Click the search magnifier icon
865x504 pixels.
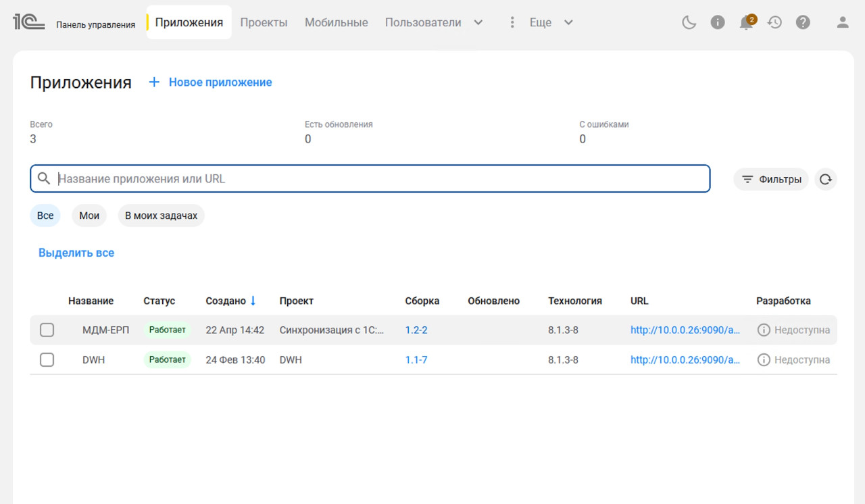point(44,178)
